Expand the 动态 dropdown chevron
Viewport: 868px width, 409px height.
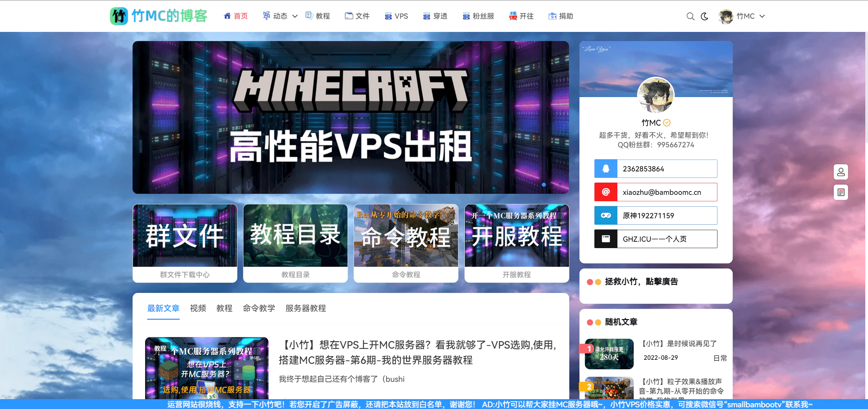295,16
